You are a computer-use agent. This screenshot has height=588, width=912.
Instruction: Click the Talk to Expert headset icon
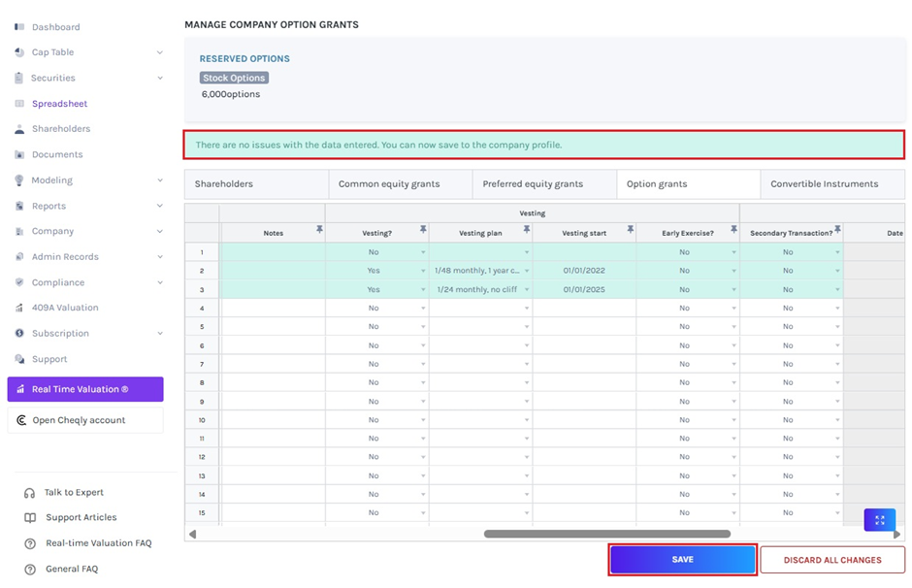point(30,493)
